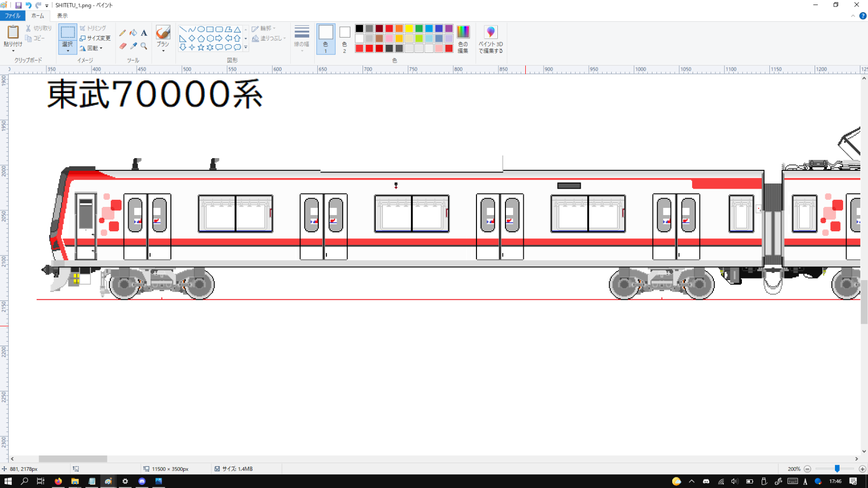Select the Magnifier tool
Viewport: 868px width, 488px height.
(x=144, y=46)
